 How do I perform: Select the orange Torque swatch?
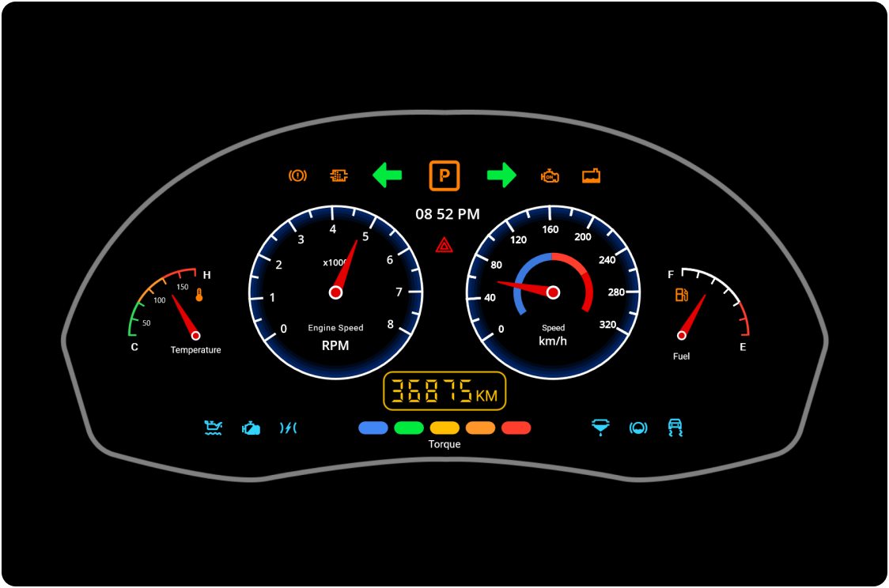tap(480, 428)
